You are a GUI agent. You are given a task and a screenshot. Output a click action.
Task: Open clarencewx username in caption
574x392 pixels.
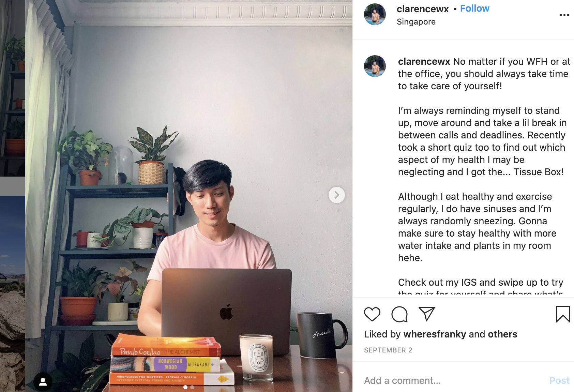tap(424, 61)
